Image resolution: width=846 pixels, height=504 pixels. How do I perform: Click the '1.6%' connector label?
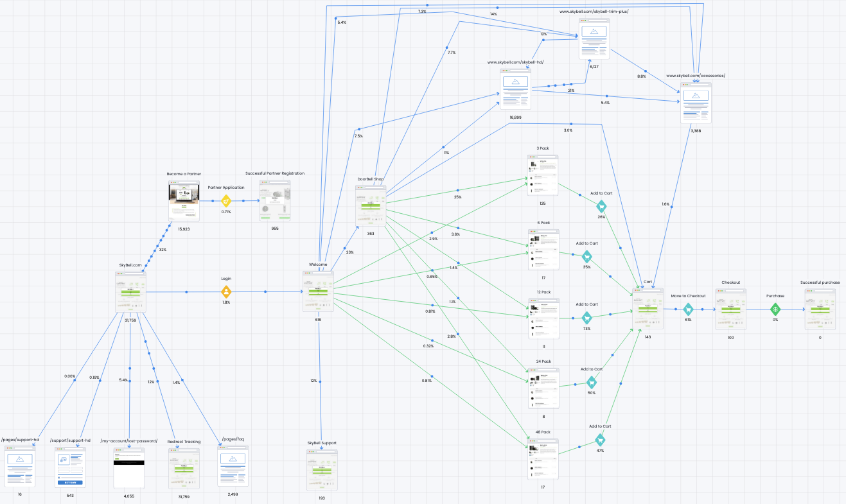coord(665,204)
